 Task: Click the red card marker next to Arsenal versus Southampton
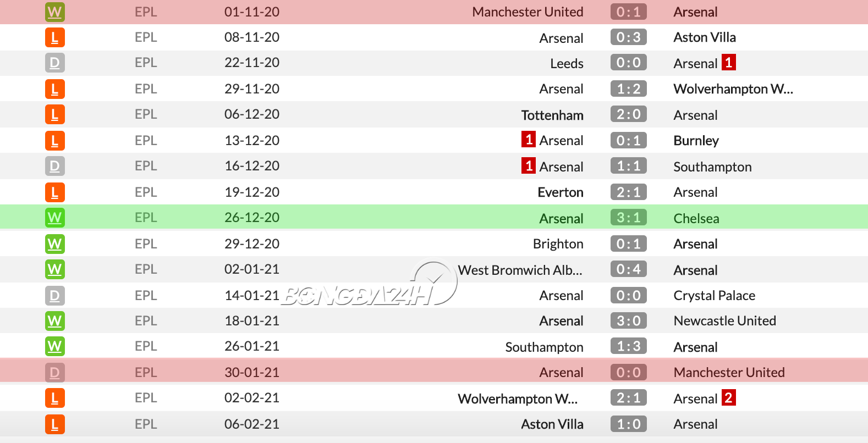528,166
